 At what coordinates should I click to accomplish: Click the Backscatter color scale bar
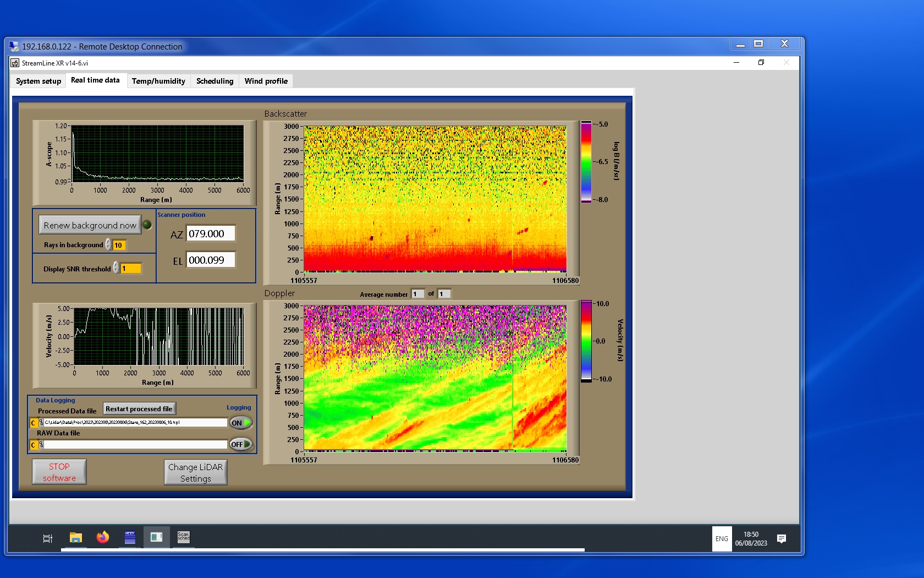586,162
